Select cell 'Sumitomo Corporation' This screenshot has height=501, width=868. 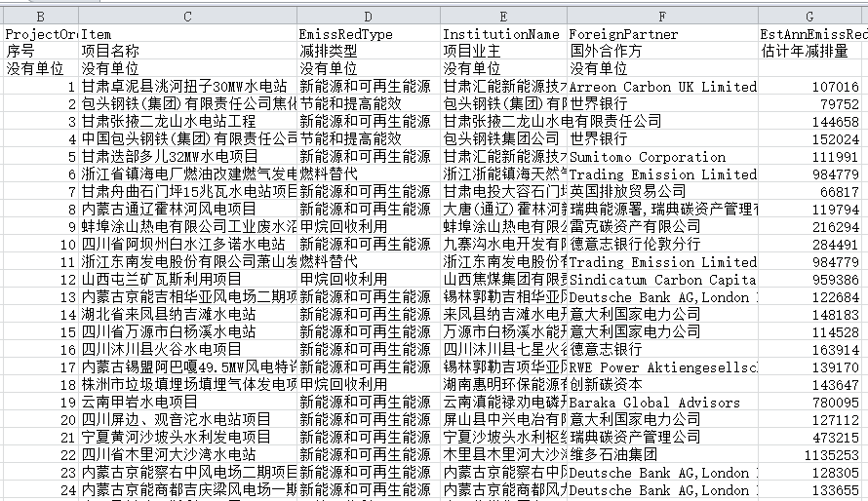point(662,157)
